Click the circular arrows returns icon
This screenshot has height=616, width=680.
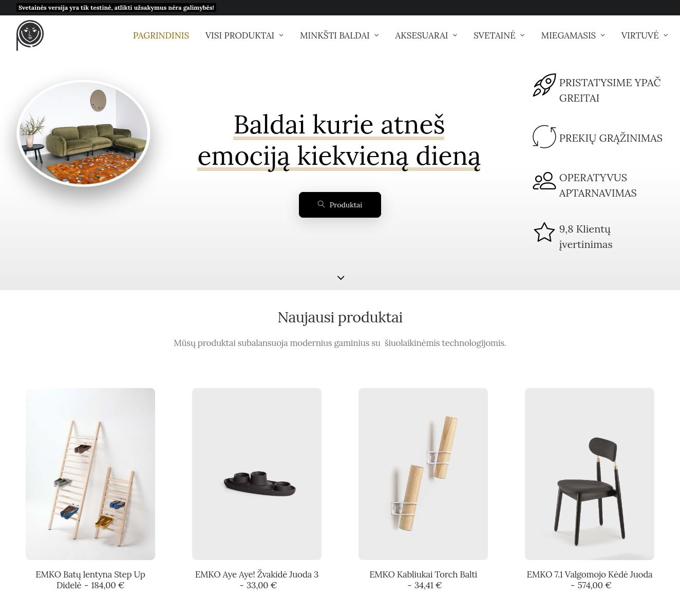point(544,137)
